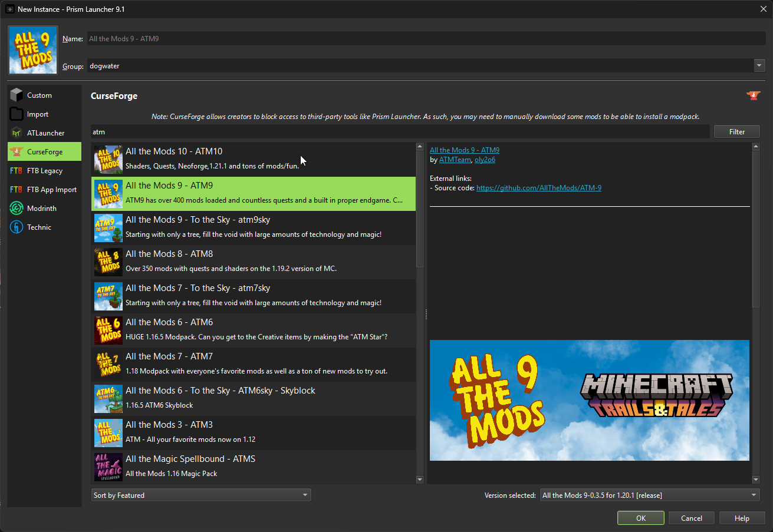
Task: Click the ATM9 pack thumbnail in list
Action: click(x=108, y=194)
